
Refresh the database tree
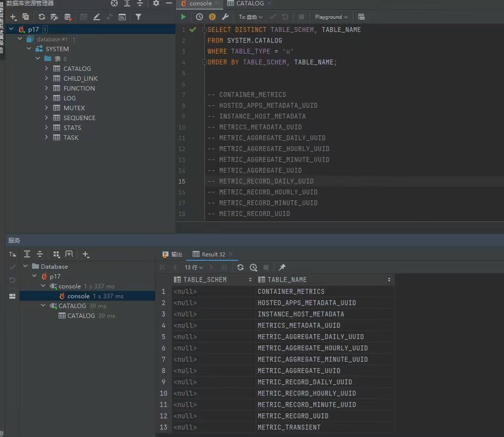coord(42,17)
